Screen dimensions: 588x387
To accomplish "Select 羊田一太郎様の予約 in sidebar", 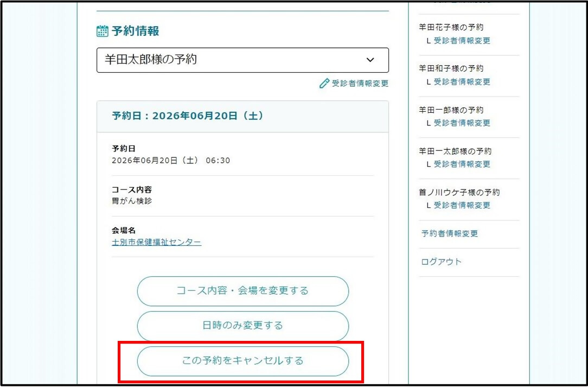I will (x=455, y=151).
